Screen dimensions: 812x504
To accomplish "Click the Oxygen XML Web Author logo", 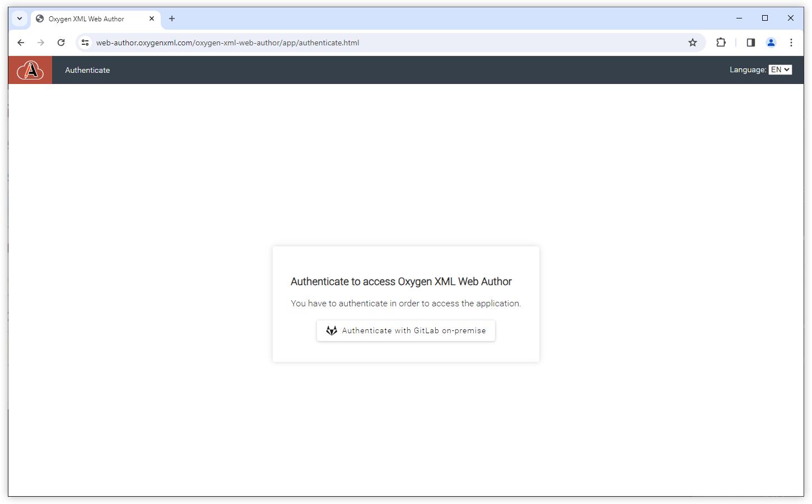I will [x=30, y=70].
